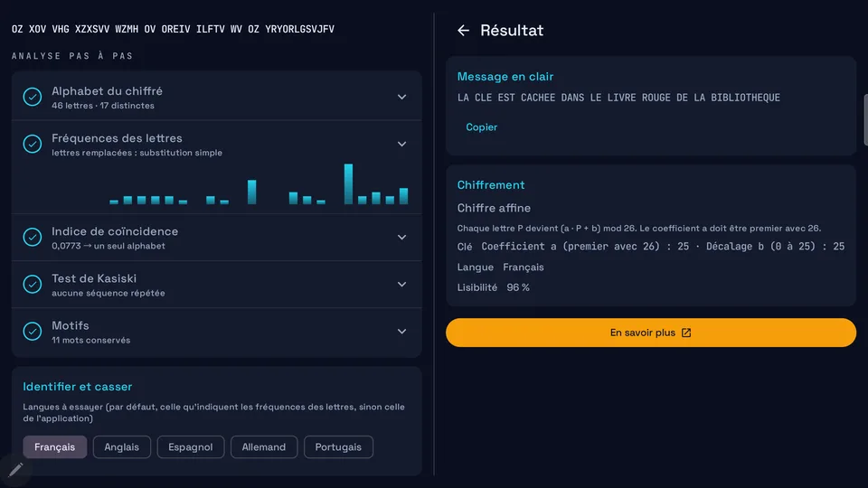Click the check icon for Test de Kasiski
The width and height of the screenshot is (868, 488).
(33, 284)
